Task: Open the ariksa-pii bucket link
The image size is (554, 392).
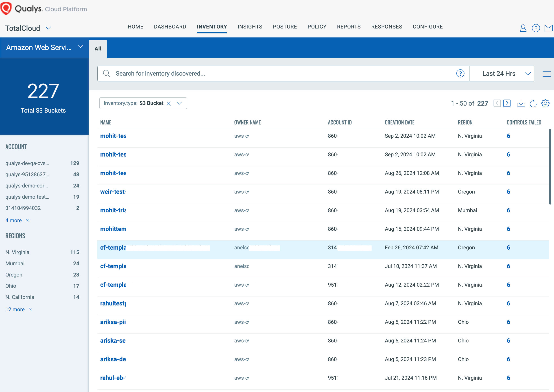Action: point(113,322)
